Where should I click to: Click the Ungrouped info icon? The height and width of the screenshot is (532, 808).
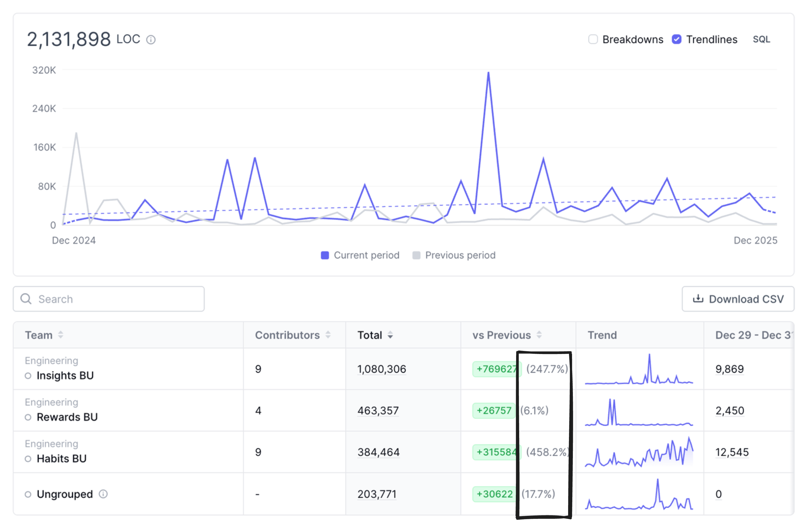click(103, 494)
